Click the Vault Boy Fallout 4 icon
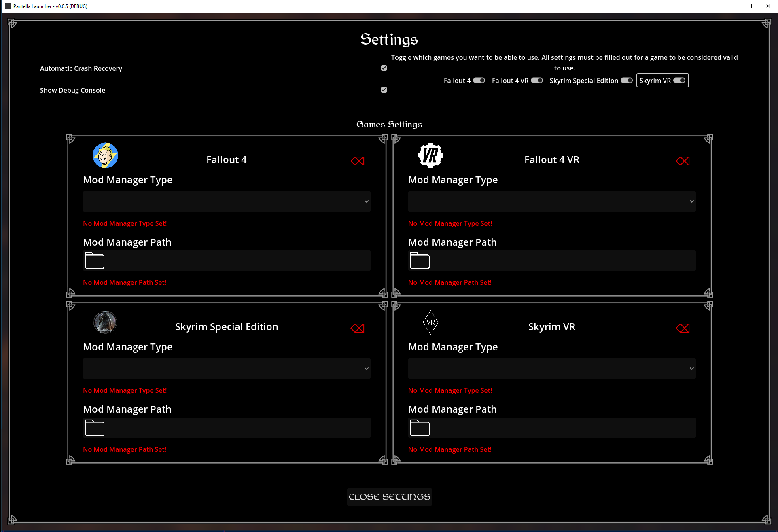The width and height of the screenshot is (778, 532). 105,155
